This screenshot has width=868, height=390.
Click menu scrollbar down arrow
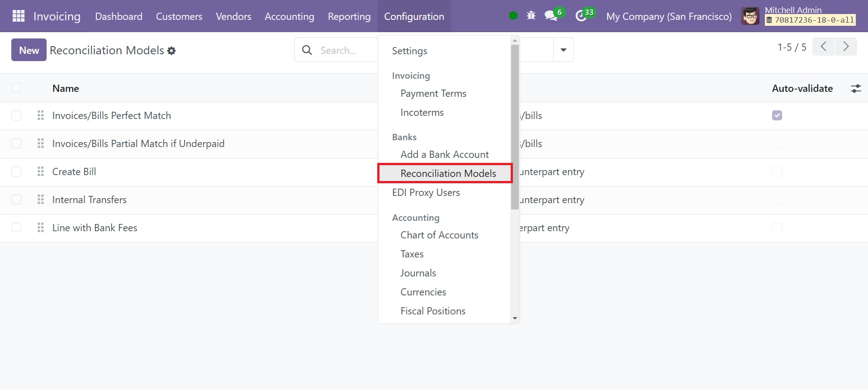pyautogui.click(x=515, y=319)
